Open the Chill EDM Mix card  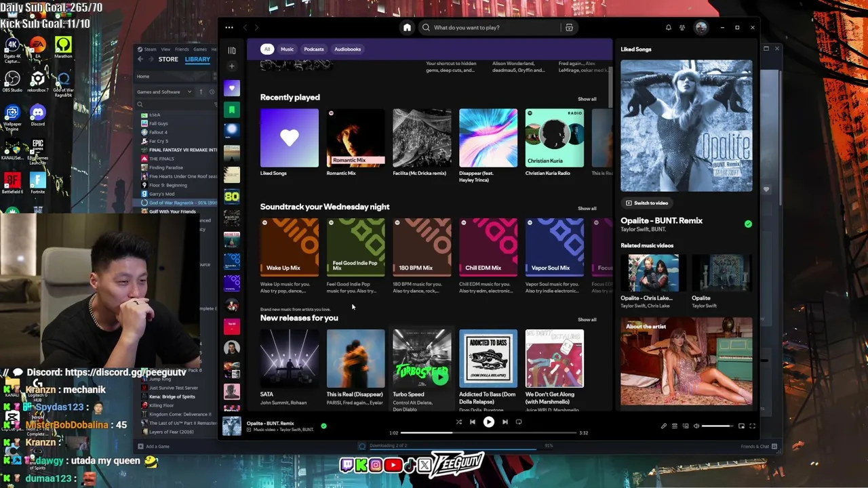point(488,256)
